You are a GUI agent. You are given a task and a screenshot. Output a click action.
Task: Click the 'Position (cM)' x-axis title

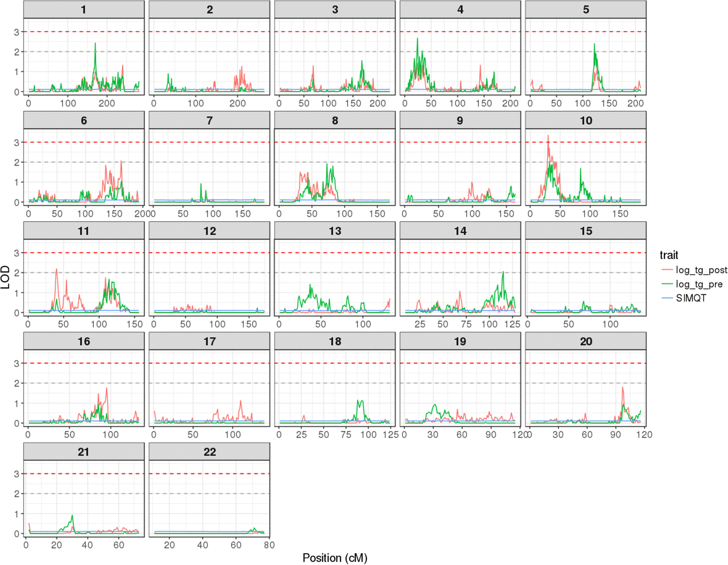335,558
